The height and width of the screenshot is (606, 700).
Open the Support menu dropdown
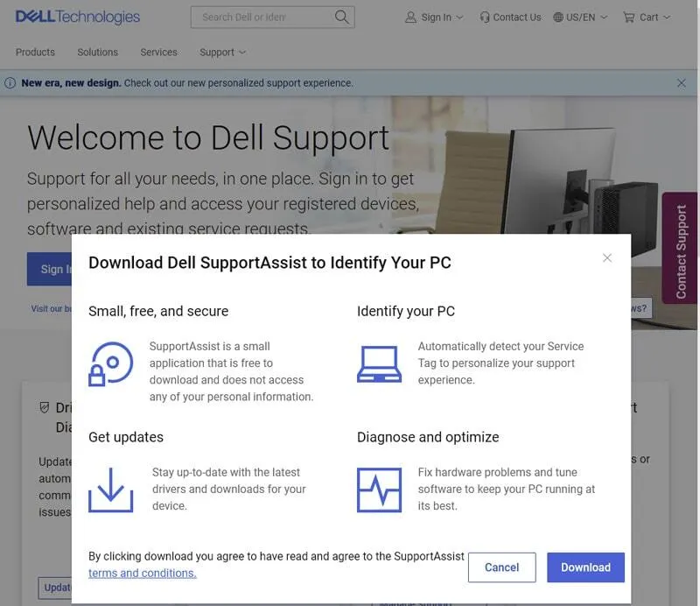[x=223, y=53]
